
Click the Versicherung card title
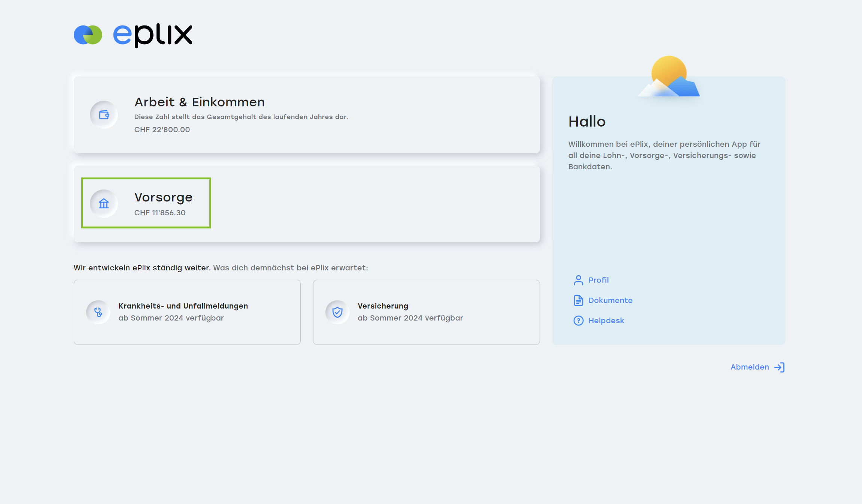(x=383, y=306)
